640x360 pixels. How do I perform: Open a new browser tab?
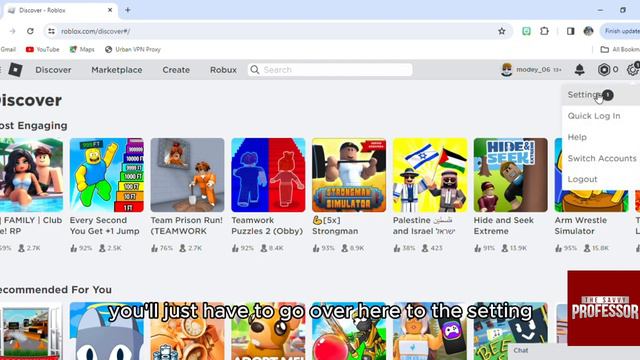[x=128, y=10]
